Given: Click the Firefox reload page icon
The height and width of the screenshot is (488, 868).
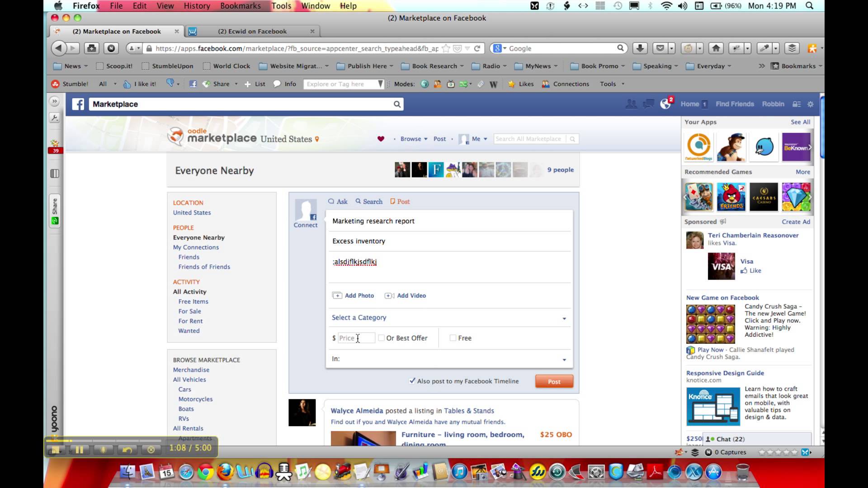Looking at the screenshot, I should 477,48.
